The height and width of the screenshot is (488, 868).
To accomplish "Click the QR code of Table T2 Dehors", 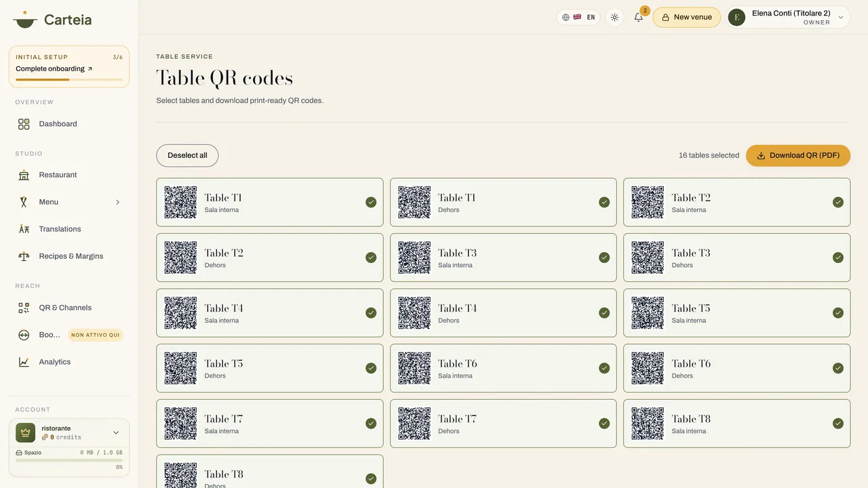I will [x=181, y=258].
